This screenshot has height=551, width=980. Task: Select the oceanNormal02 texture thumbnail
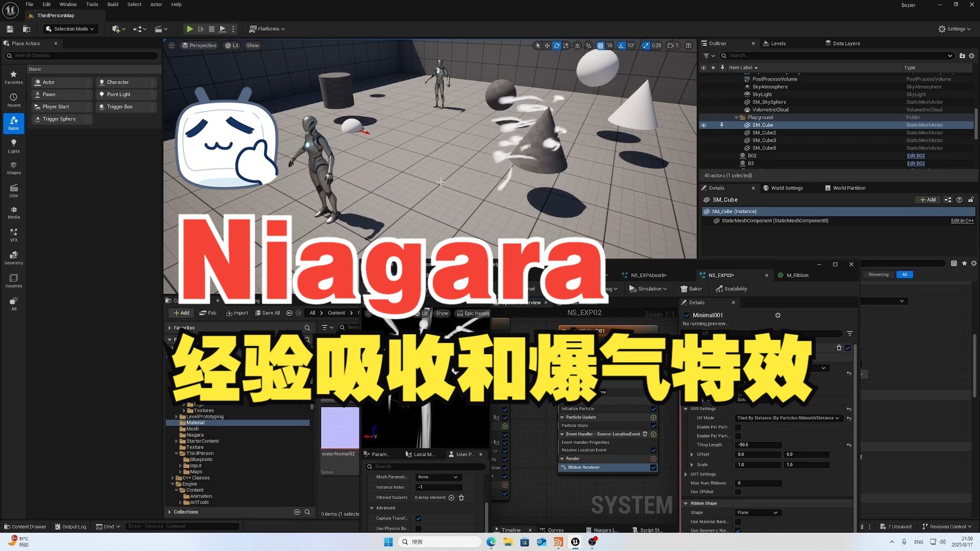pyautogui.click(x=339, y=428)
